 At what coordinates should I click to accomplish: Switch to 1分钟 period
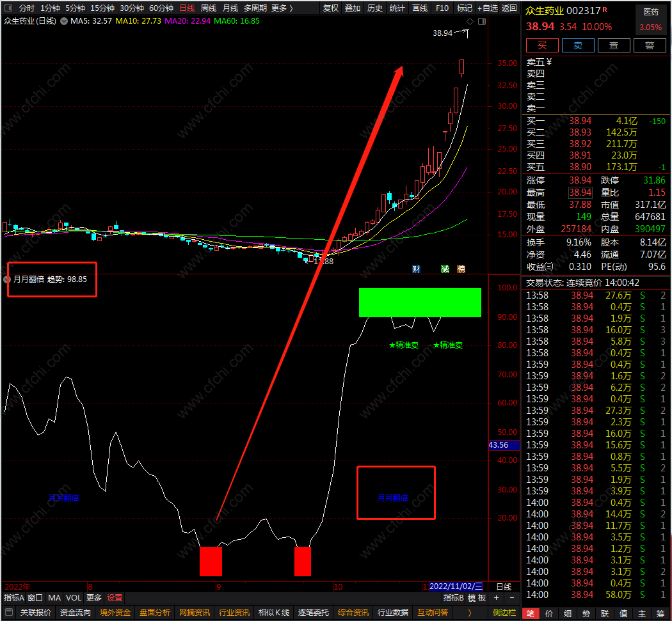pos(50,8)
